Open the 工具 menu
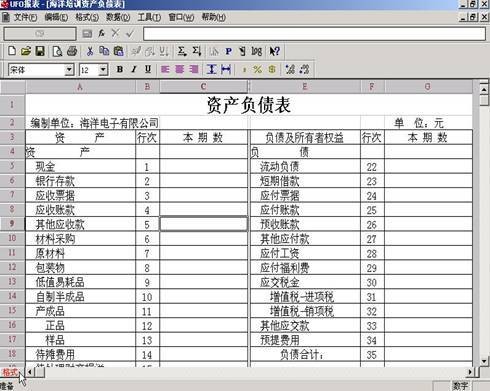 pos(149,17)
